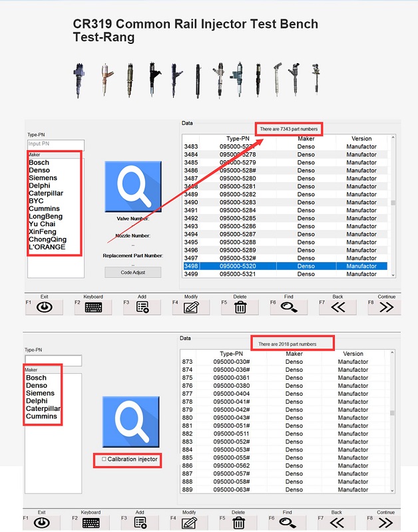Click the F7 Back double-arrow in upper toolbar
The image size is (418, 532).
coord(338,307)
